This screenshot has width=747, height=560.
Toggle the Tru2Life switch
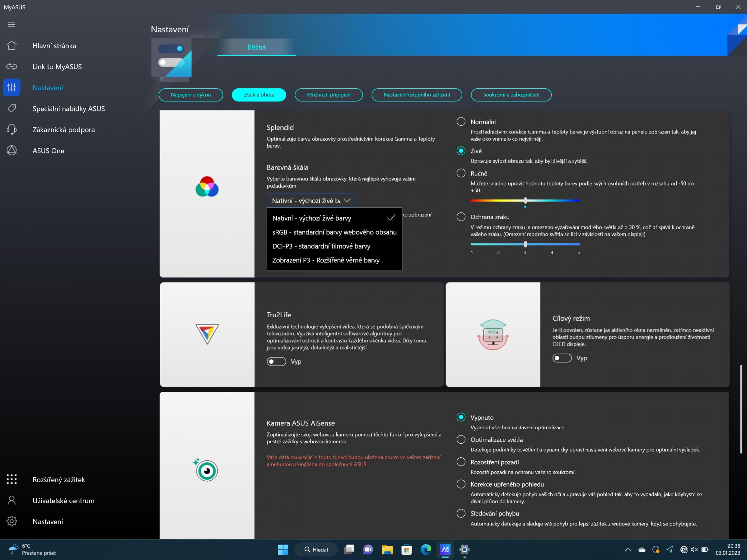pos(276,362)
